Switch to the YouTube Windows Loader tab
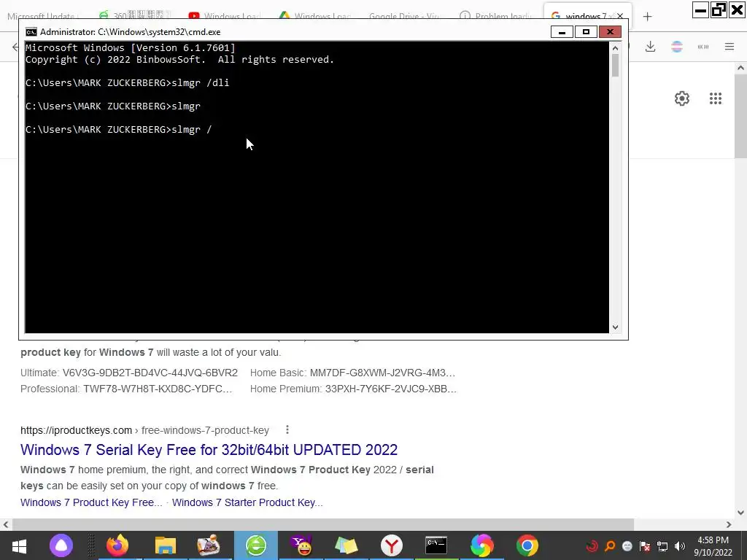 pos(224,16)
